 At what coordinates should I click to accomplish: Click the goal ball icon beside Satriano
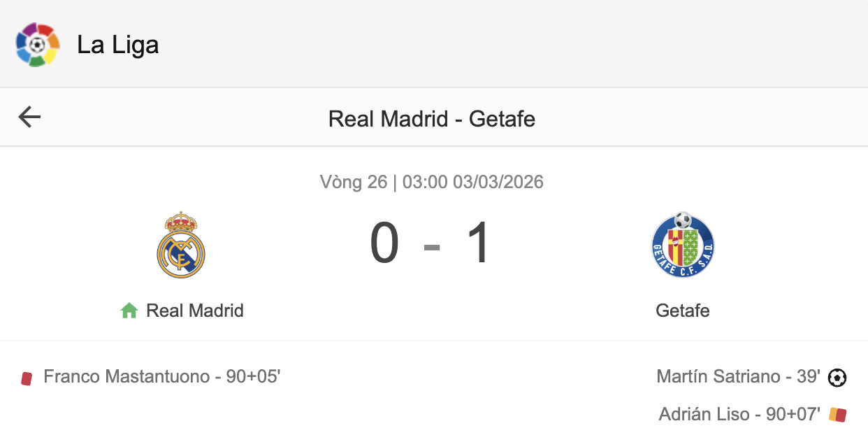pos(837,378)
